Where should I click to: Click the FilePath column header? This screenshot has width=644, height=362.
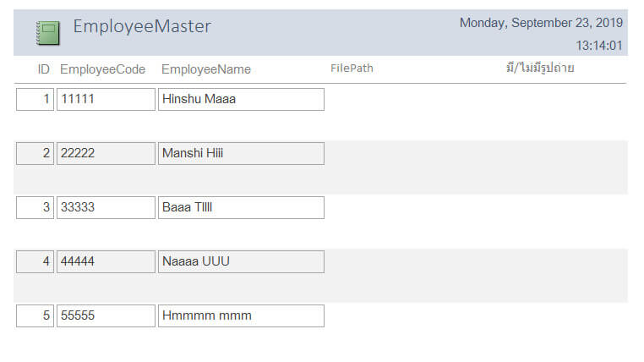[352, 69]
